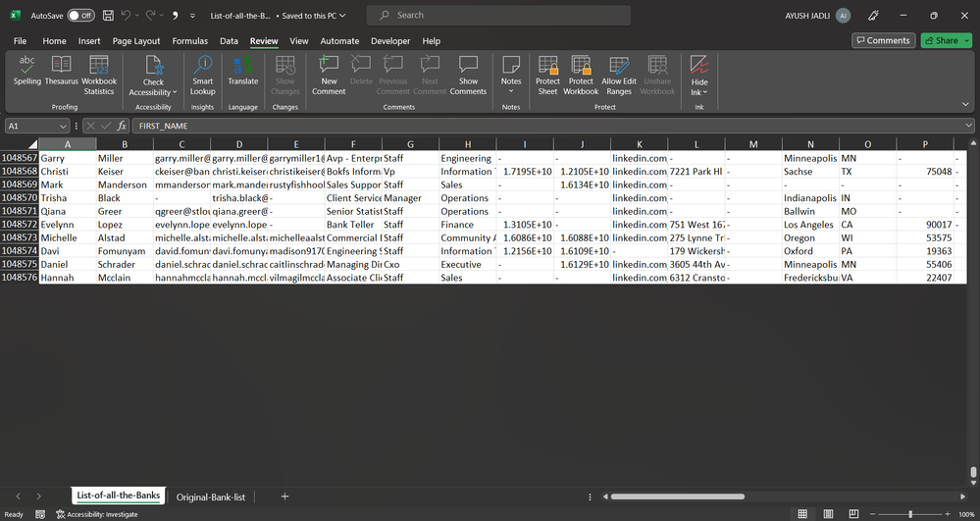Viewport: 980px width, 521px height.
Task: Click the Check Accessibility icon
Action: pos(153,65)
